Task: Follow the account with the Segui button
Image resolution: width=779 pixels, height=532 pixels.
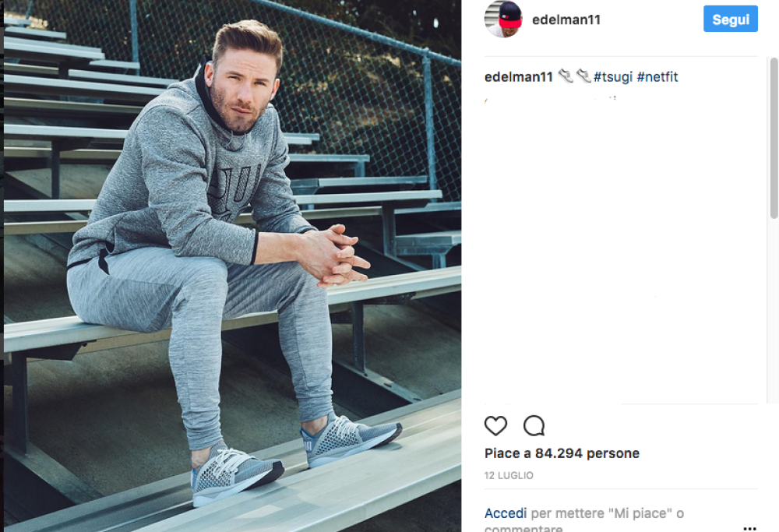Action: pos(731,19)
